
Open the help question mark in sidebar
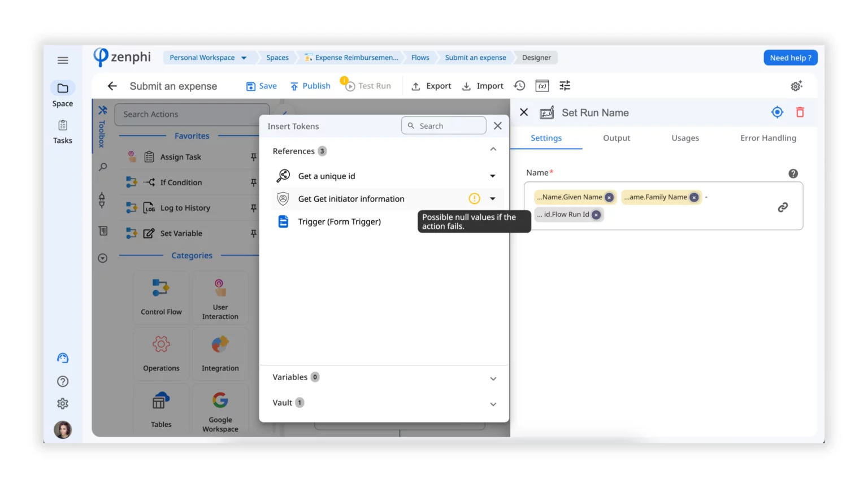click(x=63, y=381)
